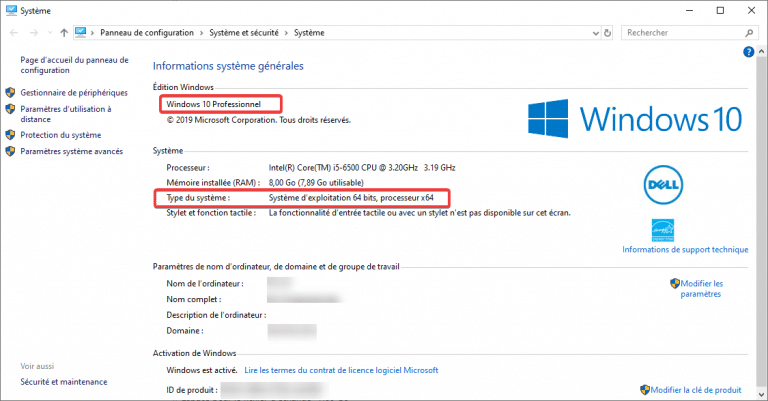Click the Rechercher search field
The width and height of the screenshot is (768, 401).
point(680,33)
